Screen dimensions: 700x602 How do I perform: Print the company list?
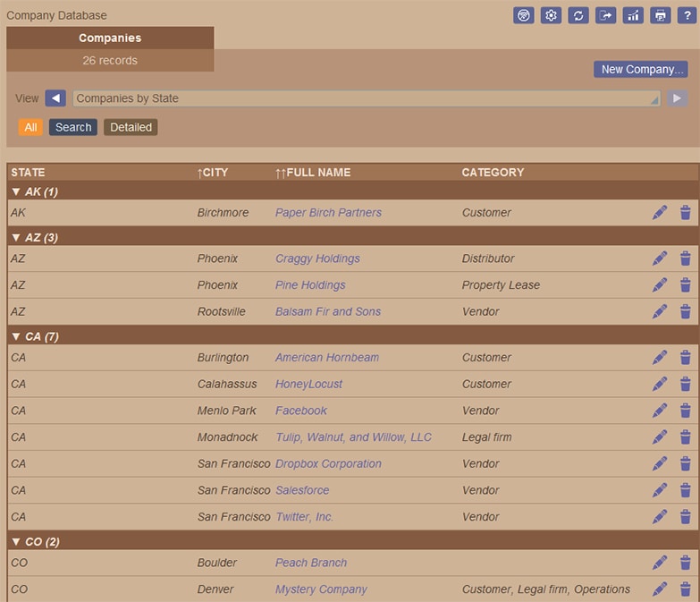660,15
